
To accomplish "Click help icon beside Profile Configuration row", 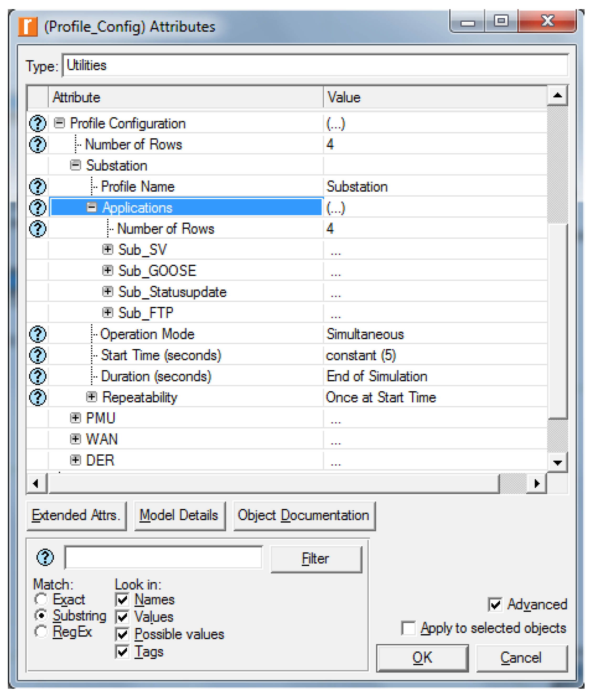I will click(x=38, y=123).
